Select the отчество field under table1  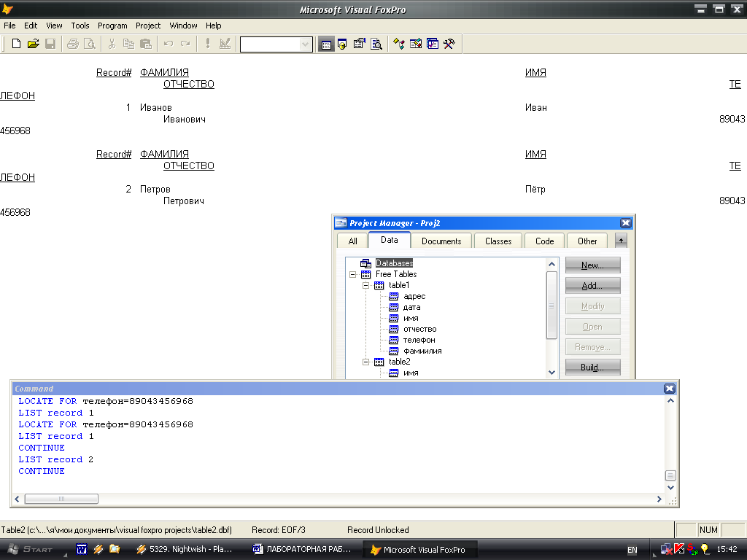point(419,329)
